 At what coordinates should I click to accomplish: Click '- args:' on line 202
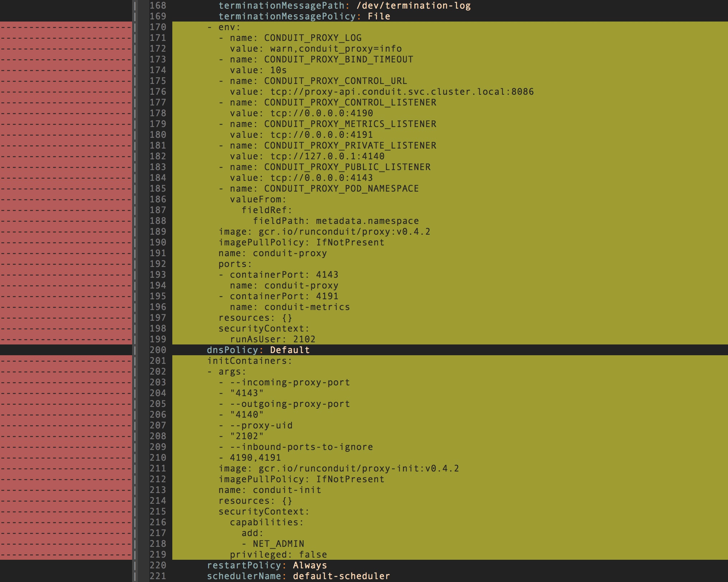coord(227,372)
